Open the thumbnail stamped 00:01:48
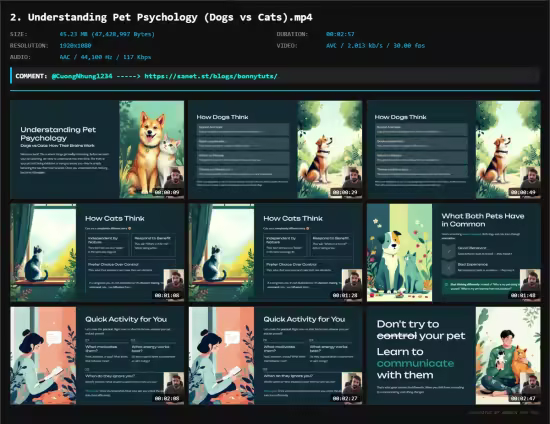This screenshot has width=550, height=424. (x=454, y=253)
